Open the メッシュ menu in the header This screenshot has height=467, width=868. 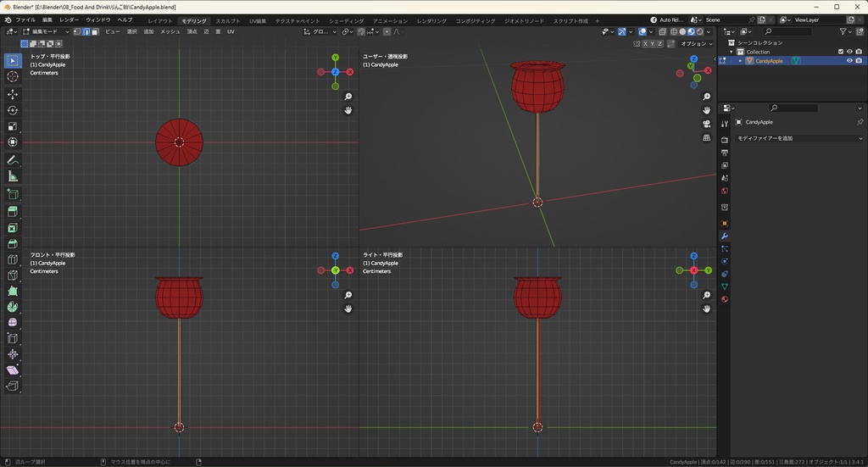click(x=170, y=31)
